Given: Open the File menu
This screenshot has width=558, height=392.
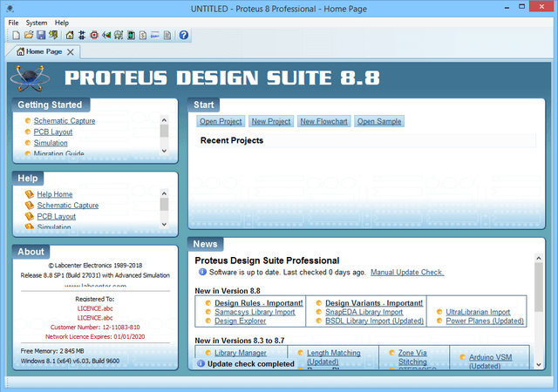Looking at the screenshot, I should 13,22.
